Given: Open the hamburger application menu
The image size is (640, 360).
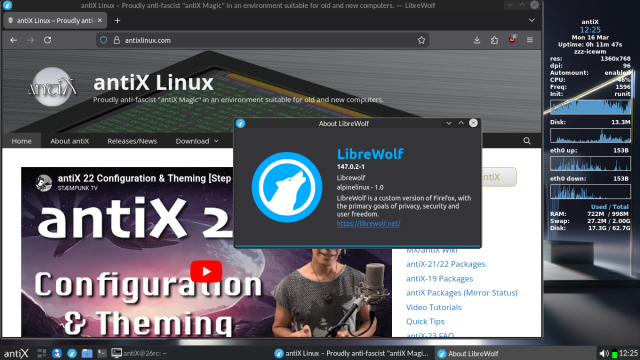Looking at the screenshot, I should tap(530, 40).
